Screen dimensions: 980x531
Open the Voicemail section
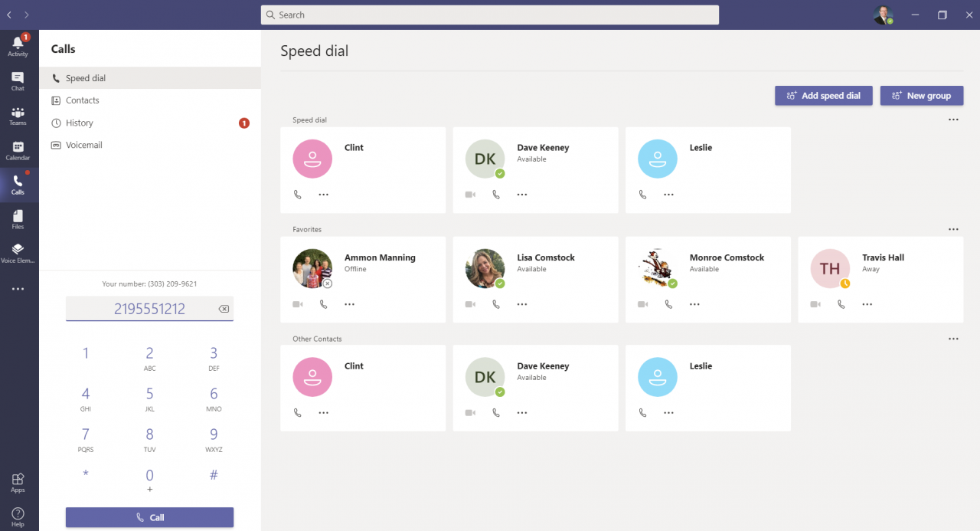83,145
